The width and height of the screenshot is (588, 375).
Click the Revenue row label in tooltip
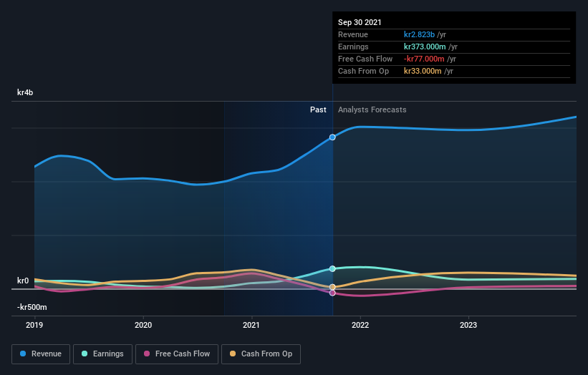353,34
